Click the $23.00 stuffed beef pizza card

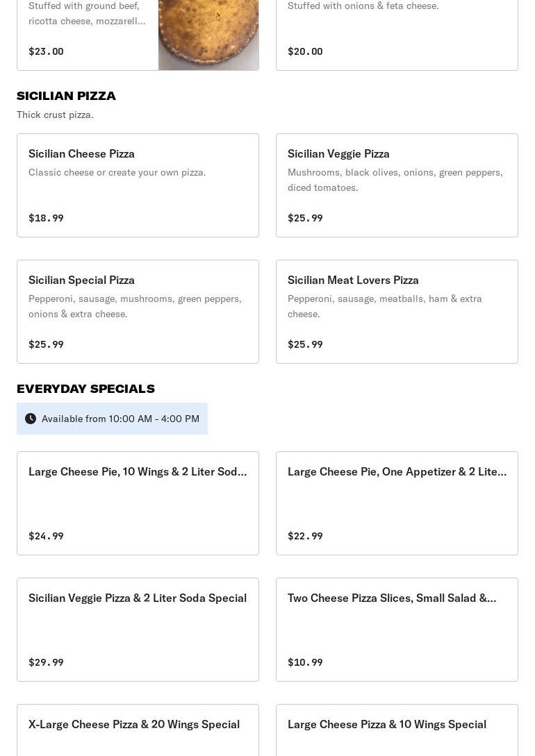click(x=88, y=35)
